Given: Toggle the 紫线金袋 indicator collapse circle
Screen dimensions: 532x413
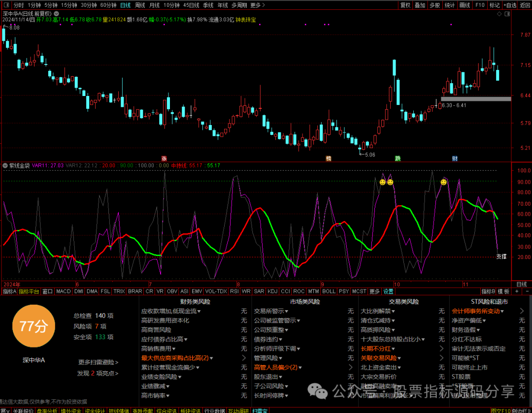Looking at the screenshot, I should coord(5,166).
